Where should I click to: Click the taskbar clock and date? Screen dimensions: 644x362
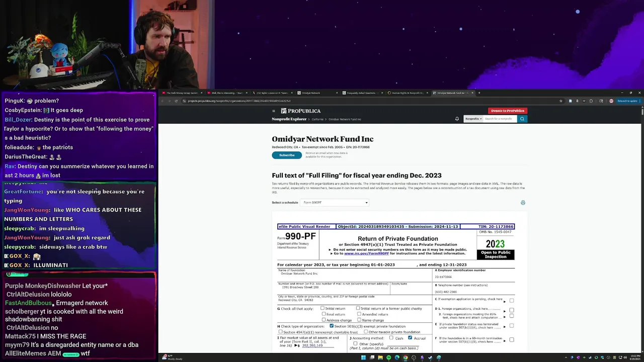click(635, 357)
